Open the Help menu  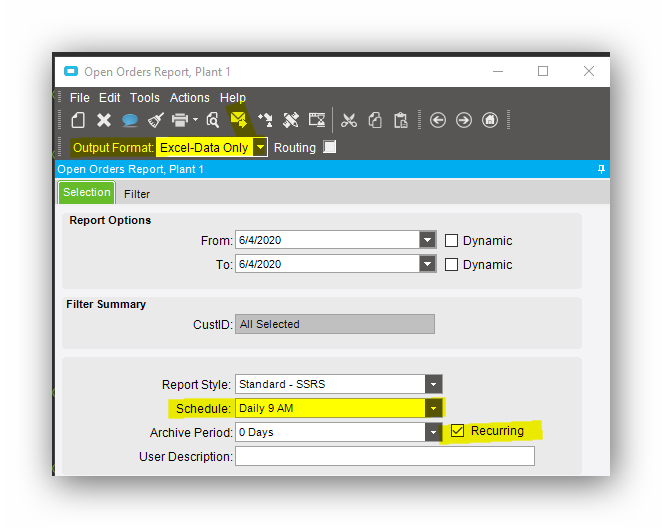(x=233, y=98)
